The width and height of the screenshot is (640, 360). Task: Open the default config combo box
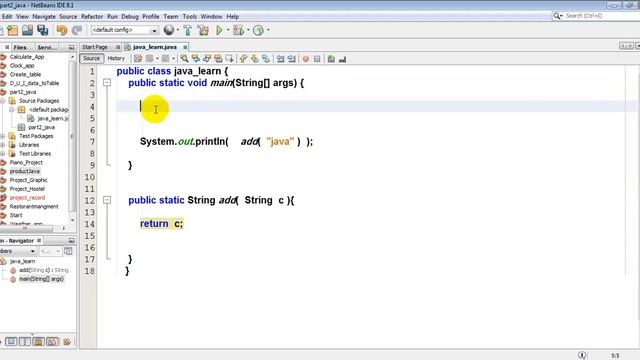pyautogui.click(x=124, y=30)
